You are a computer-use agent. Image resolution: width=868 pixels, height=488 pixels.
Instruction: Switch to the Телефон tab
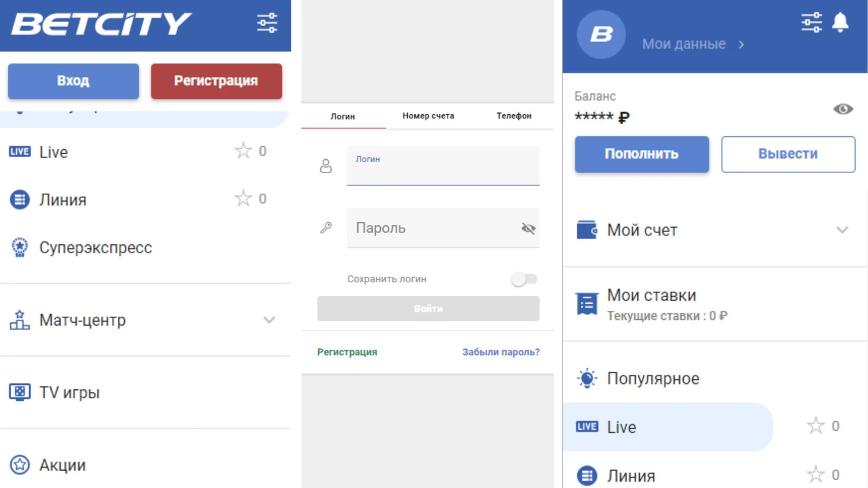point(514,116)
